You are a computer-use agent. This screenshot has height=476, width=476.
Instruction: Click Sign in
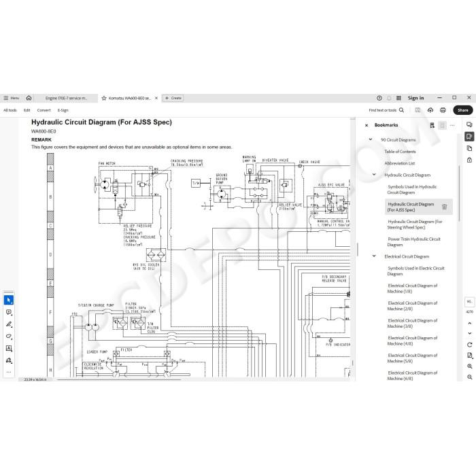coord(415,98)
